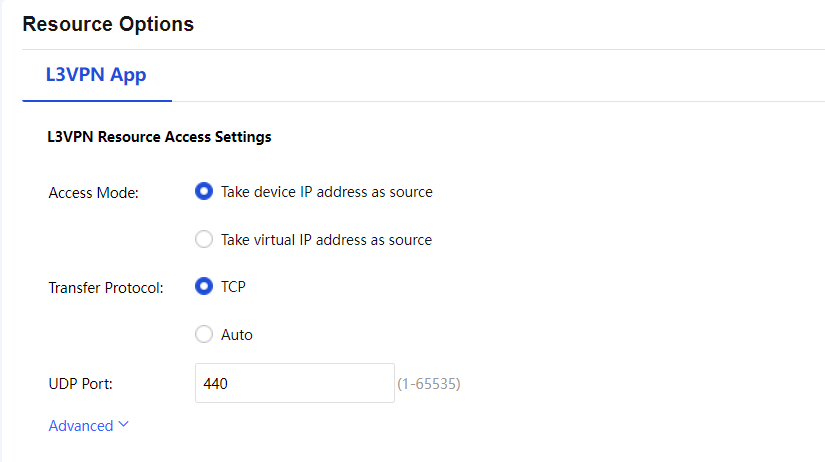
Task: Click the TCP option label text
Action: click(233, 287)
